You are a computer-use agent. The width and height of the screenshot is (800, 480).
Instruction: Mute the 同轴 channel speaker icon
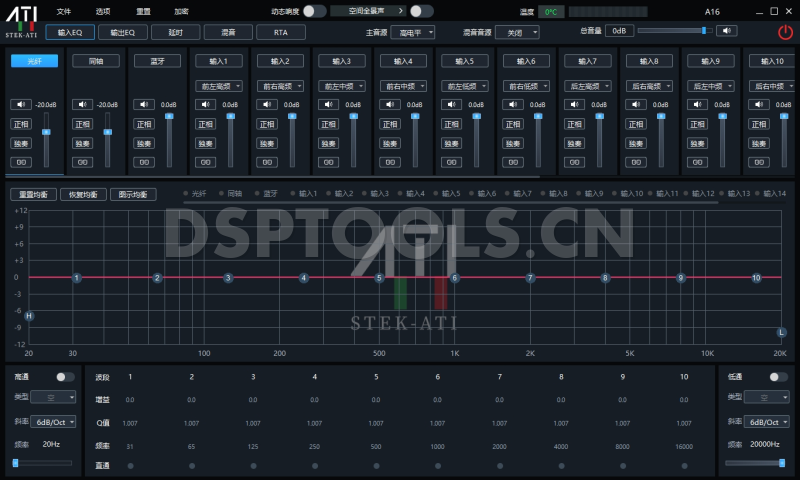pos(82,105)
